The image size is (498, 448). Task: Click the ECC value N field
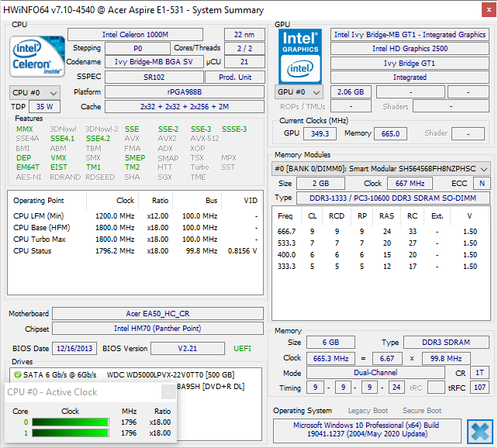[482, 184]
